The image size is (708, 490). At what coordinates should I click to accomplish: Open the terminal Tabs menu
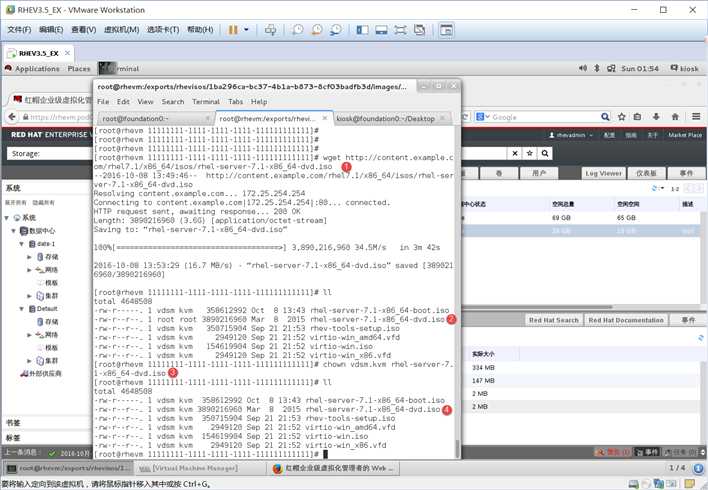236,102
